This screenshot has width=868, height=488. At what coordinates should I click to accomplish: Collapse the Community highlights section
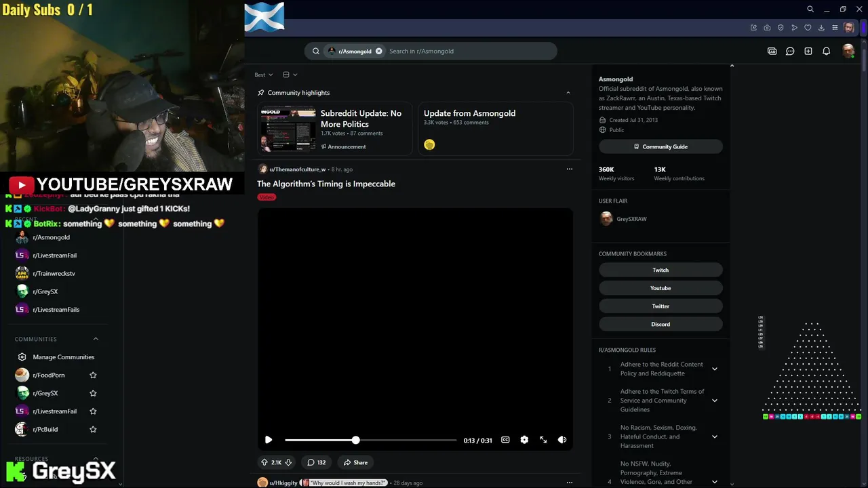click(568, 92)
